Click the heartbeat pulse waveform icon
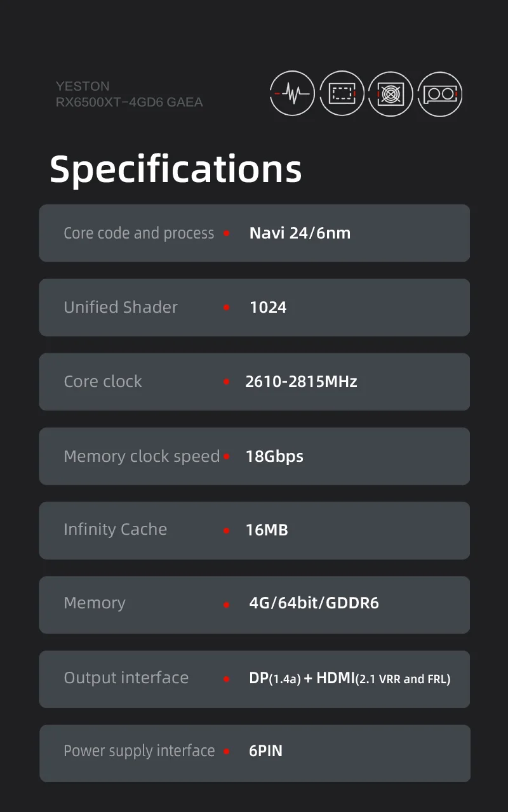 pyautogui.click(x=293, y=94)
